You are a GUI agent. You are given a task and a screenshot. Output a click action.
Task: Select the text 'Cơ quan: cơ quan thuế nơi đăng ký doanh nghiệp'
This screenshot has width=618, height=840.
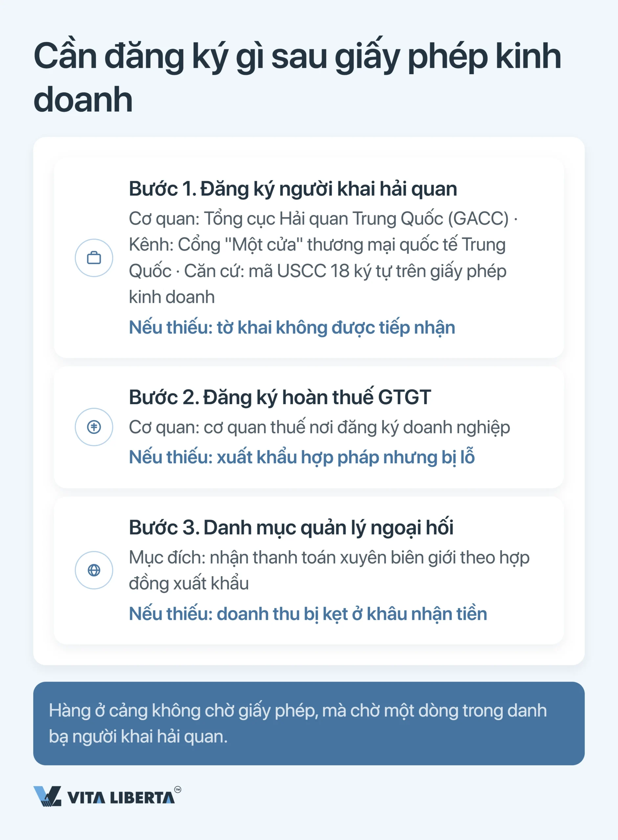point(320,427)
